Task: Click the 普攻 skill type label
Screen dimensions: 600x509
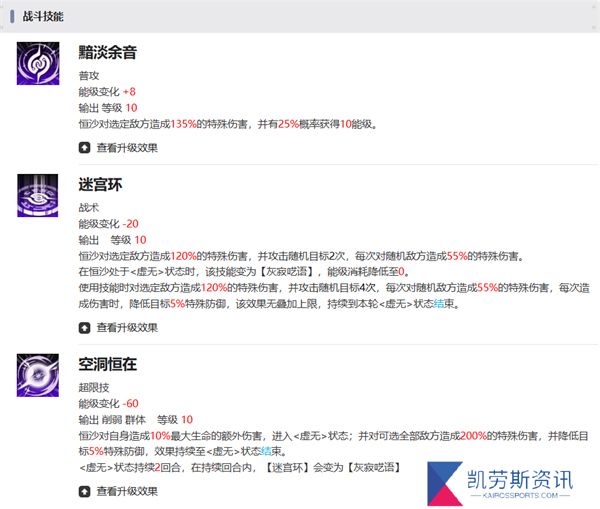Action: point(89,76)
